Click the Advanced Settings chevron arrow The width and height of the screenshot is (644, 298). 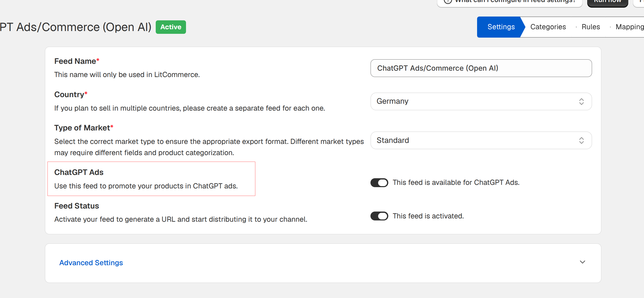point(582,262)
